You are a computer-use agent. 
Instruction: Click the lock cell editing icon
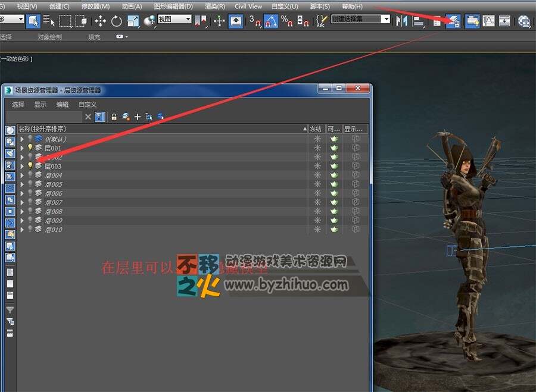[114, 117]
